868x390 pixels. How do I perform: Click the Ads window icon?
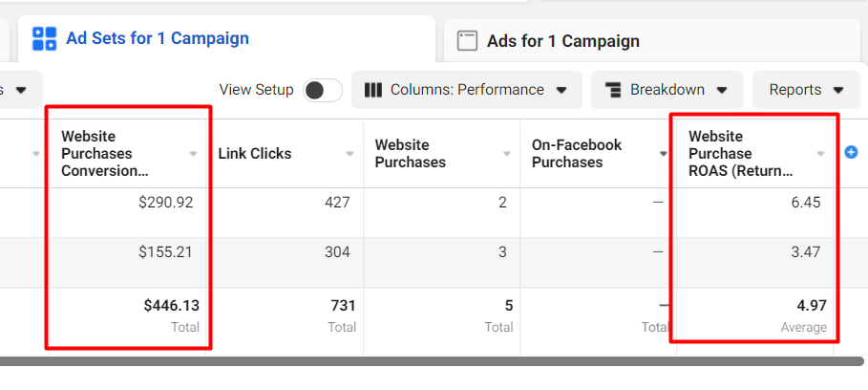click(467, 41)
